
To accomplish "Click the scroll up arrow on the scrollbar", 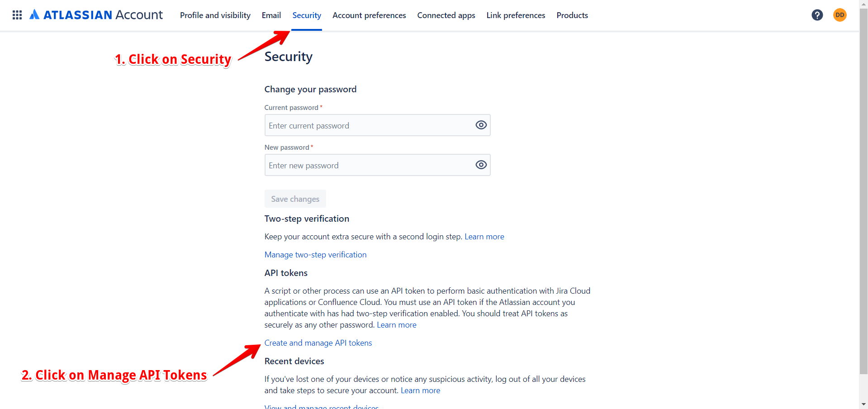I will tap(863, 4).
